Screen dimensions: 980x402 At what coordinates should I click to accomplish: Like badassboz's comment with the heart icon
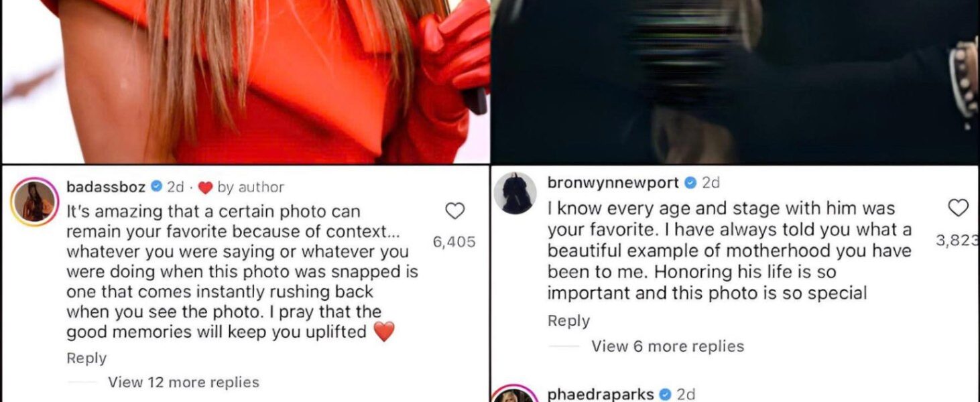pos(455,212)
